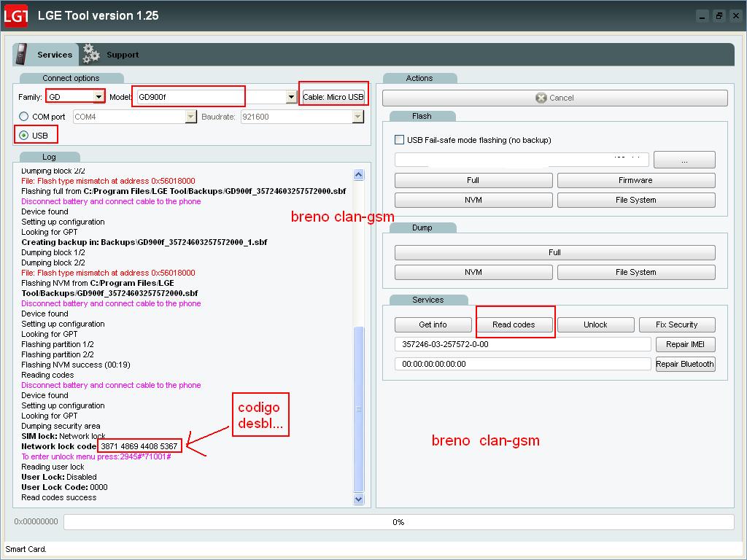The image size is (747, 560).
Task: Click the LG logo icon in title bar
Action: (x=15, y=16)
